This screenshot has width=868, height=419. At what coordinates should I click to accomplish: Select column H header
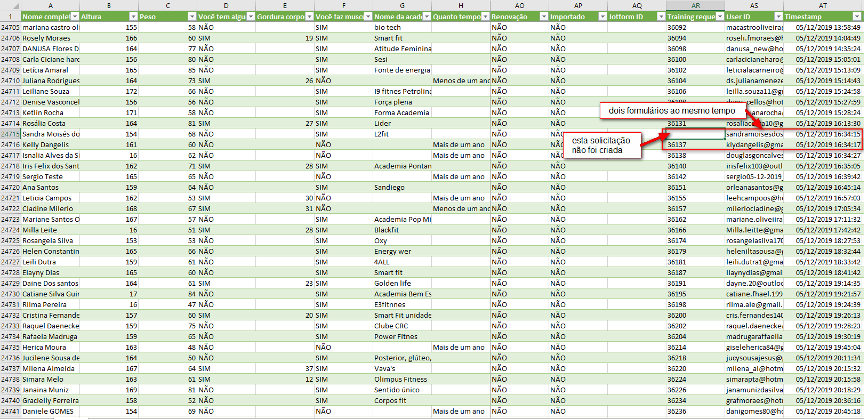point(461,5)
